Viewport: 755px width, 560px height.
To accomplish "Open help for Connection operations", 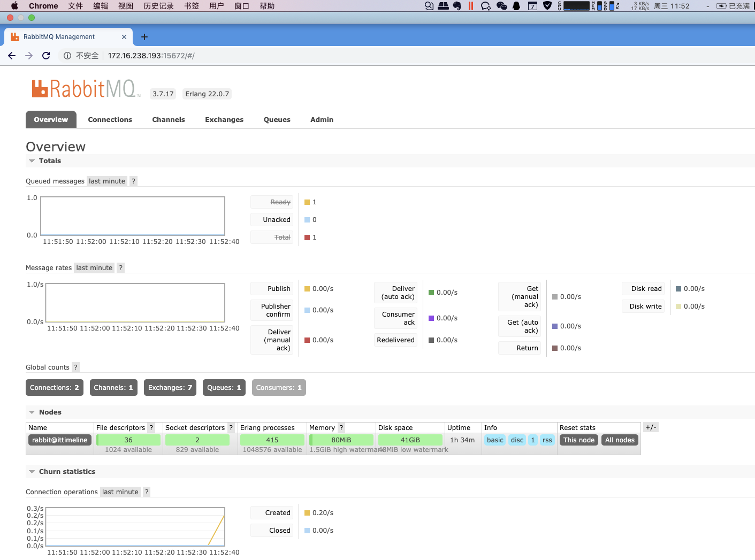I will pos(147,492).
